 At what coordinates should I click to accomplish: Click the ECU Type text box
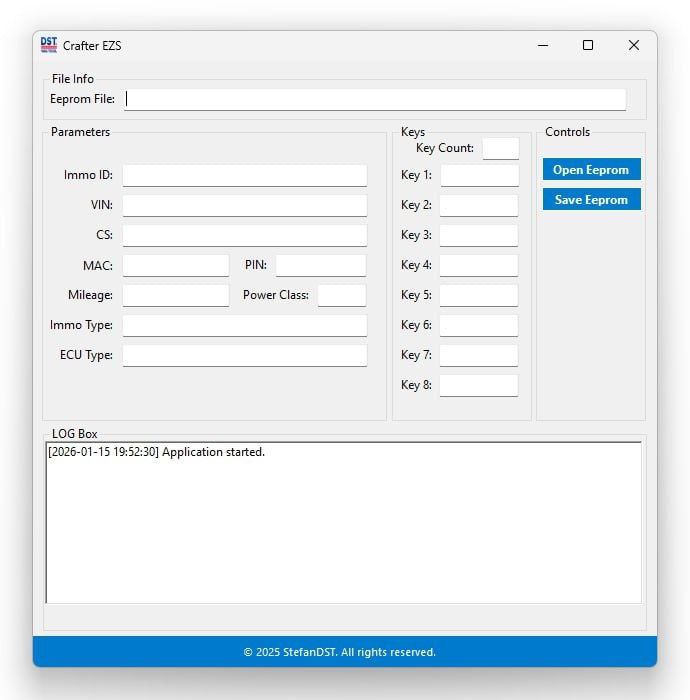(244, 355)
